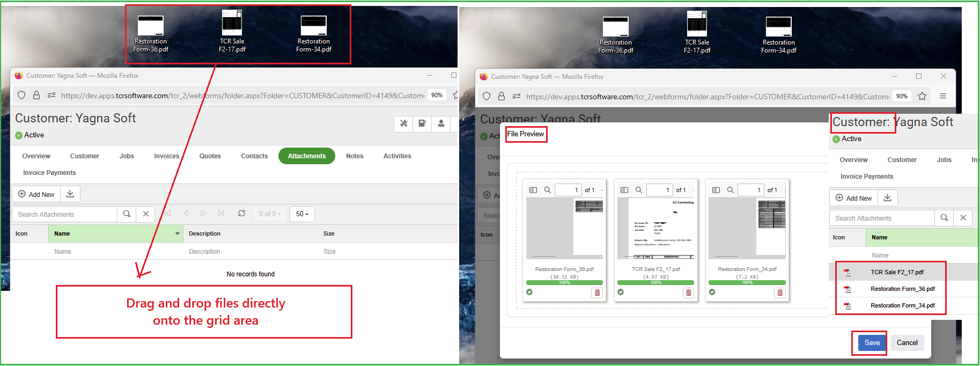Click the padlock icon in left Firefox window
The image size is (980, 366).
tap(36, 95)
